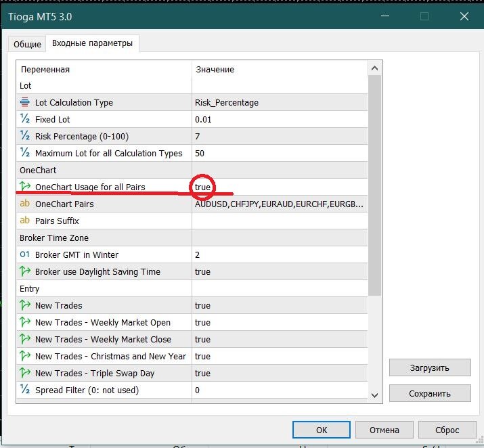The width and height of the screenshot is (484, 448).
Task: Click the Maximum Lot fraction icon
Action: (x=24, y=153)
